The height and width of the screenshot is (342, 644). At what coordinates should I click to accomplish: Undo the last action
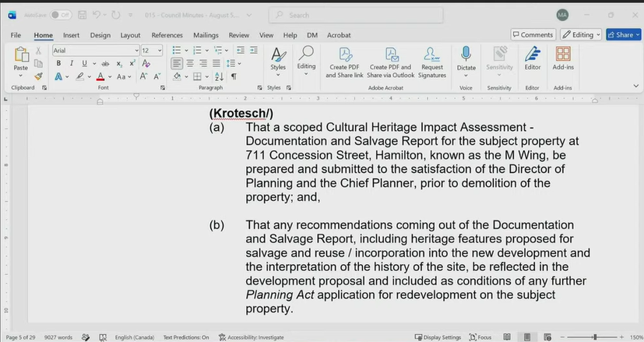97,16
